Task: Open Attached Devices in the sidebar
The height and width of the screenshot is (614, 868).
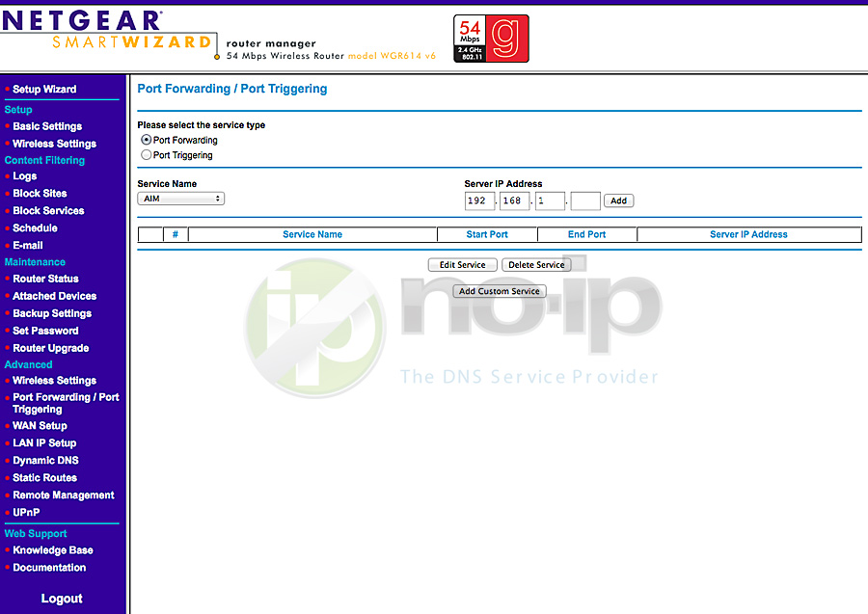Action: click(54, 296)
